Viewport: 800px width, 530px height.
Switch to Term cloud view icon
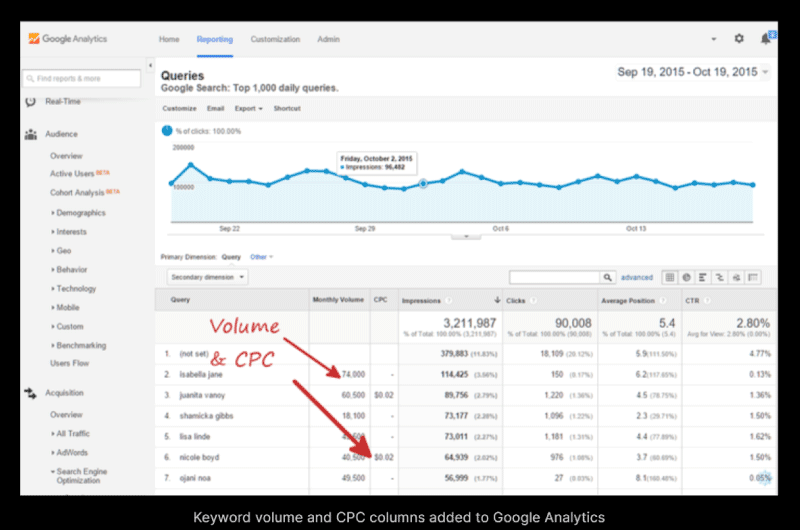coord(736,277)
